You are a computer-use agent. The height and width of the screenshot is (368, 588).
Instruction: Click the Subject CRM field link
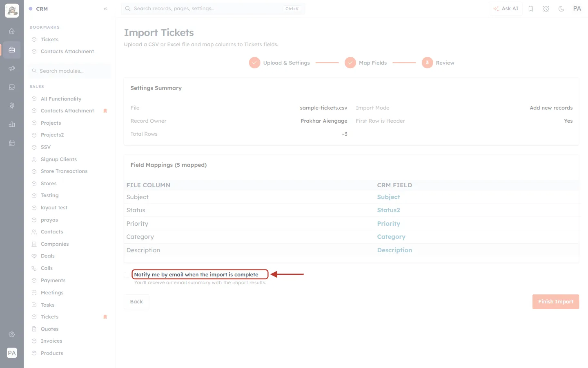point(388,197)
